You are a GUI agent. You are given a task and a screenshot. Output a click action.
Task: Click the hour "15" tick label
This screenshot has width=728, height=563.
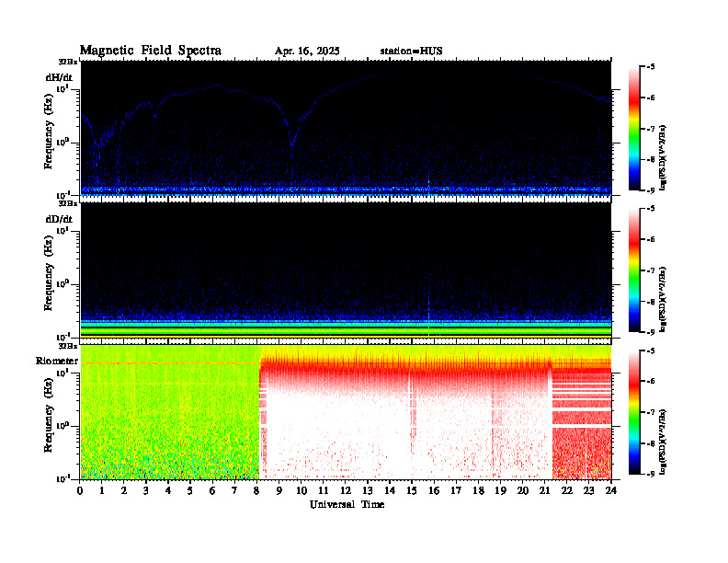[x=412, y=491]
